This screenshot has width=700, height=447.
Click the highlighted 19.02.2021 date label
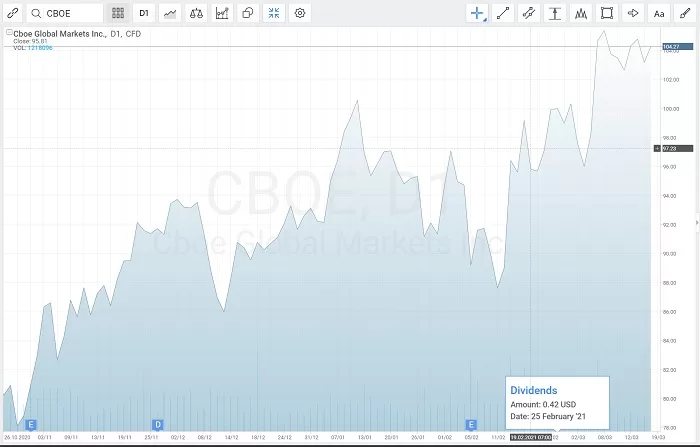(531, 437)
